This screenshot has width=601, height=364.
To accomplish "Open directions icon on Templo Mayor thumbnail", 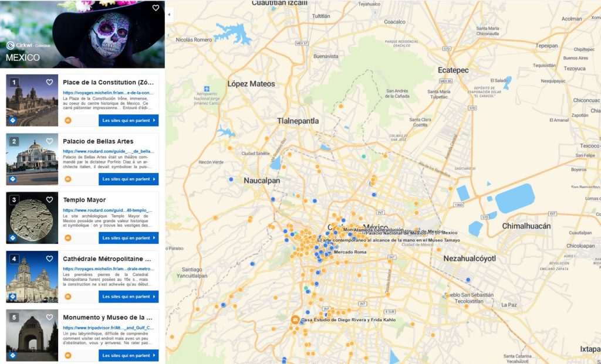I will [x=13, y=238].
